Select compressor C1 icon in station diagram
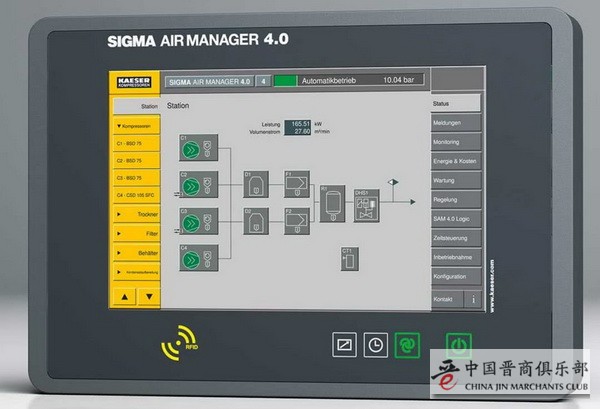Screen dimensions: 600x409 click(x=190, y=150)
